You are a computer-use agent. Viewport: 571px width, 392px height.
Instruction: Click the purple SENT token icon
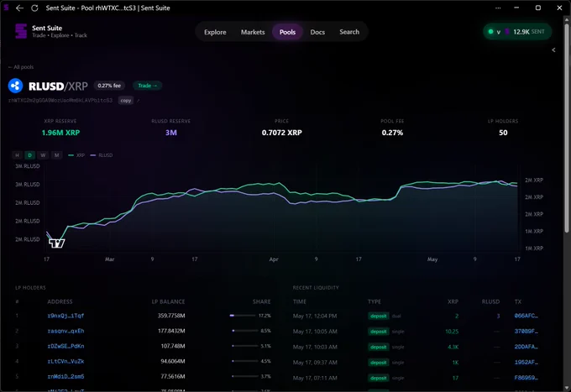(507, 32)
